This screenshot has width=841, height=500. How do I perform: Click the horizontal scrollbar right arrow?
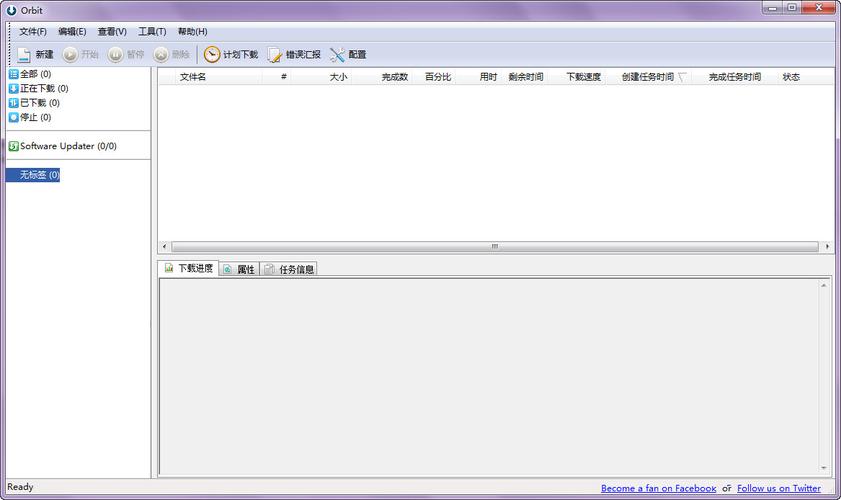click(827, 247)
